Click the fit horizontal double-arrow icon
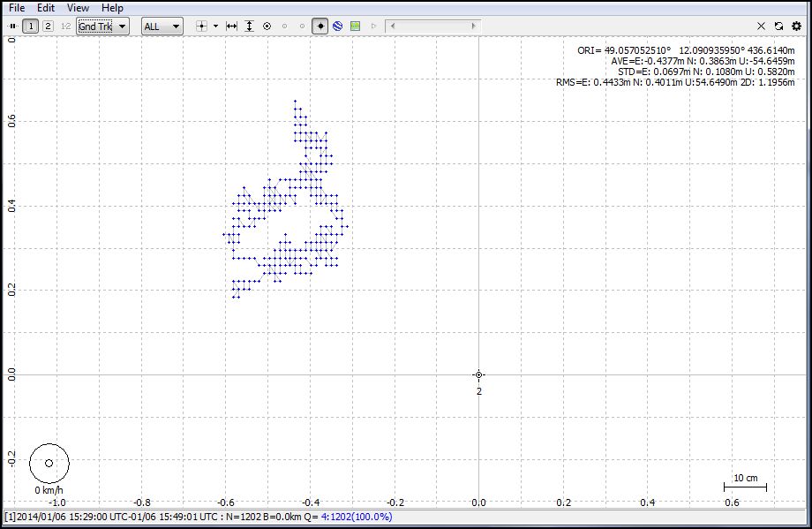812x529 pixels. coord(232,26)
